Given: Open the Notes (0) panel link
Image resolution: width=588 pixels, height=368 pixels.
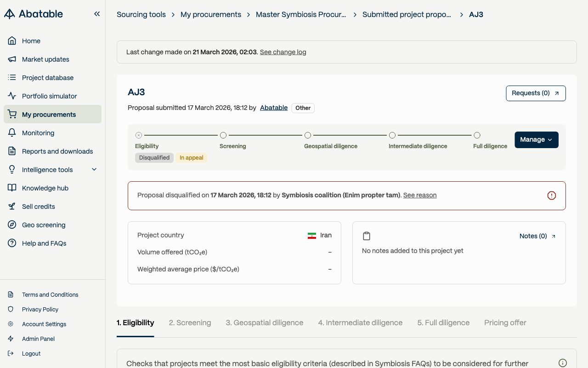Looking at the screenshot, I should [x=537, y=236].
